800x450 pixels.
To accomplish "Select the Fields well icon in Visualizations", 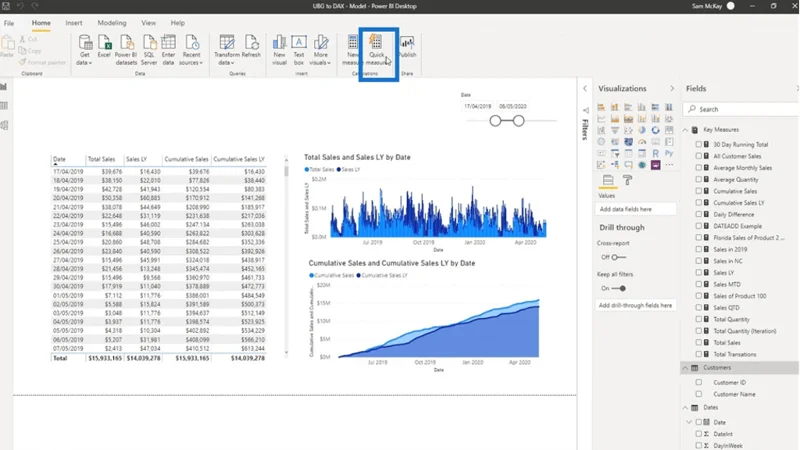I will (608, 180).
